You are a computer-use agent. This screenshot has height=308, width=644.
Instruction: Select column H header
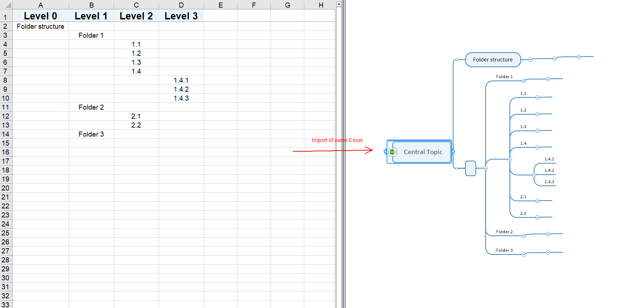tap(320, 5)
